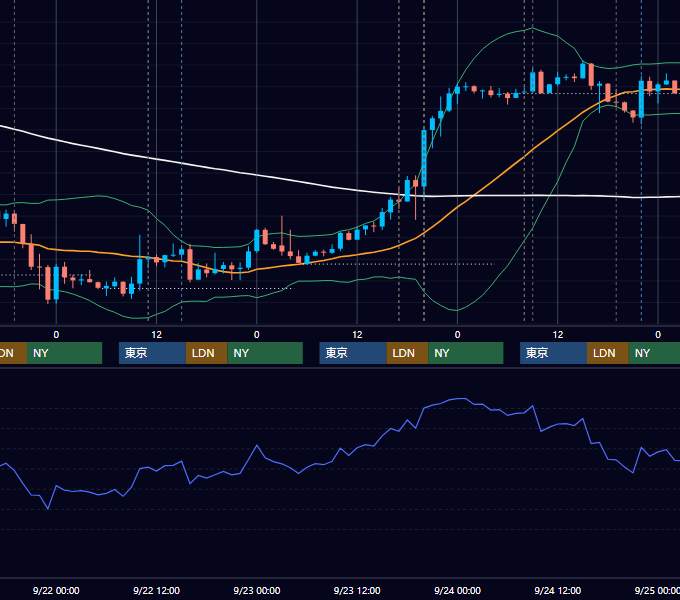
Task: Click the lower Bollinger band trough at 9/24 00:00
Action: coord(457,310)
